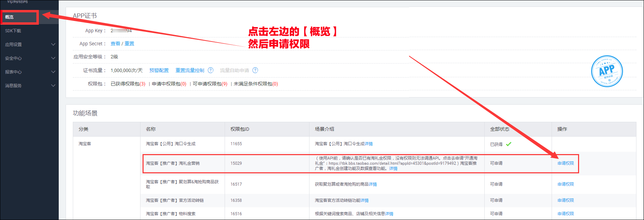Open 详情 for 根据关键词搜索商品 description
The image size is (644, 220).
click(x=389, y=214)
